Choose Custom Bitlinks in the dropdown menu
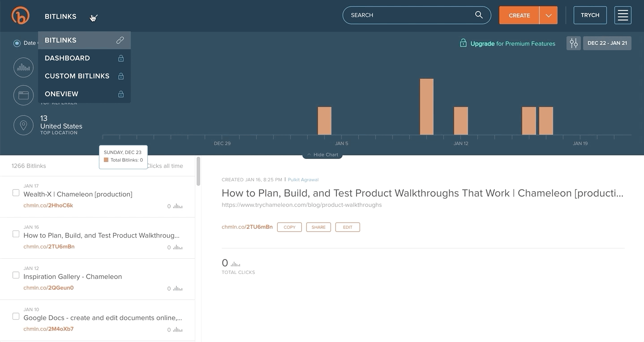This screenshot has height=342, width=644. click(x=84, y=76)
